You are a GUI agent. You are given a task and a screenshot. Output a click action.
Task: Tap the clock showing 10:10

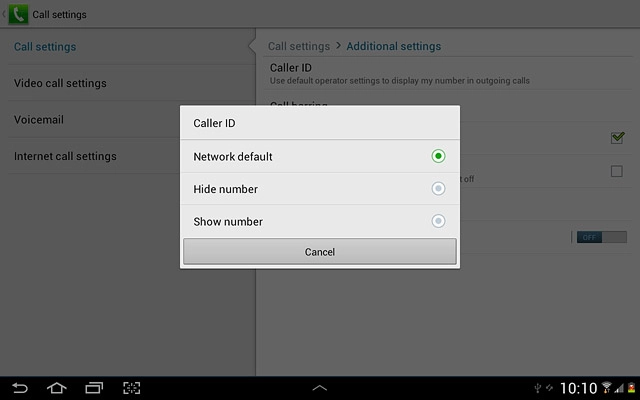coord(578,388)
